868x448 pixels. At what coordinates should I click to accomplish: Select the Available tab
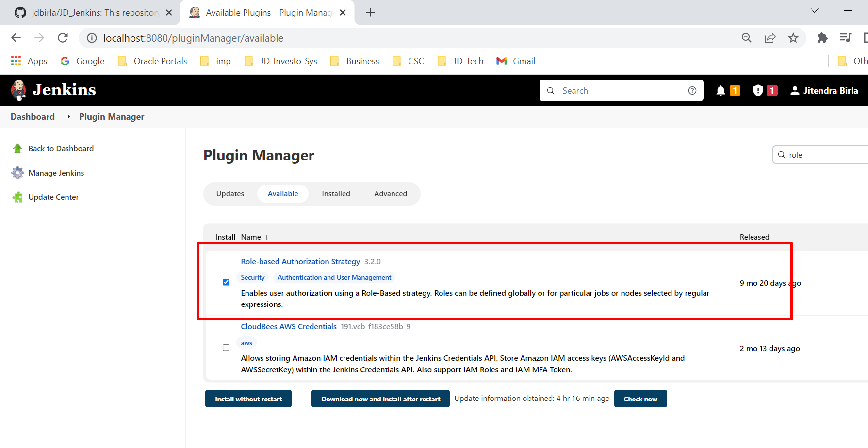[x=283, y=194]
